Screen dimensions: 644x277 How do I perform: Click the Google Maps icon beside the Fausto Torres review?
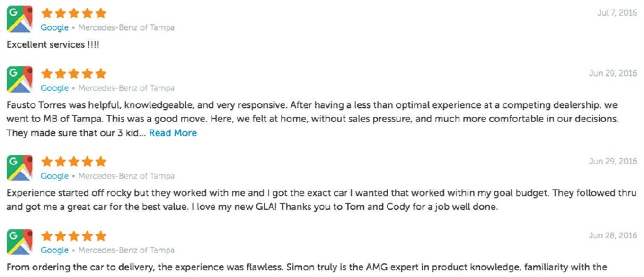click(x=19, y=79)
